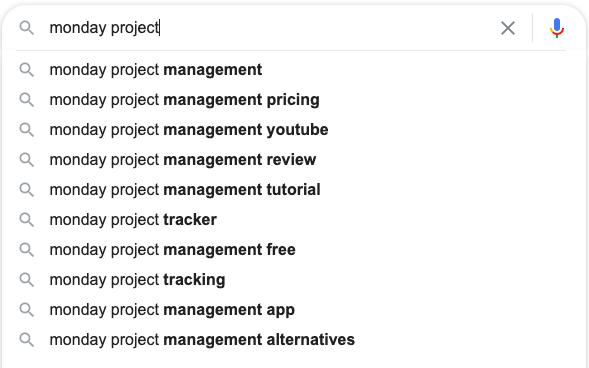589x368 pixels.
Task: Focus the search field containing 'monday project'
Action: click(270, 28)
